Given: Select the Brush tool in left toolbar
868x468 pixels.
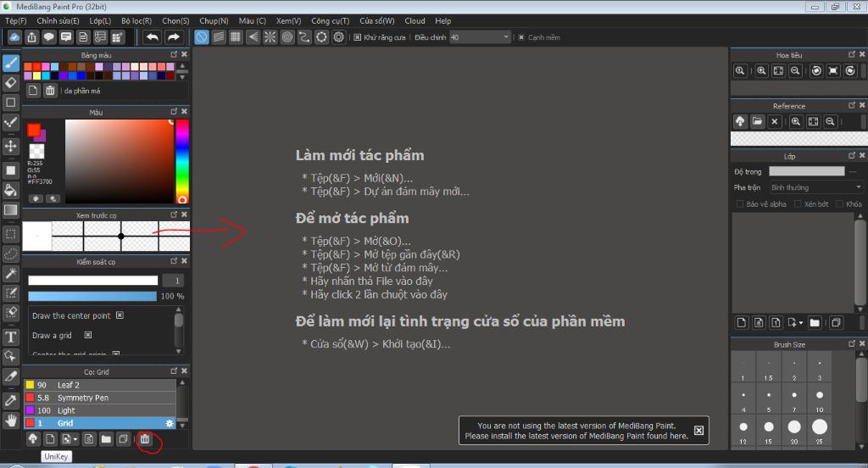Looking at the screenshot, I should (x=10, y=63).
